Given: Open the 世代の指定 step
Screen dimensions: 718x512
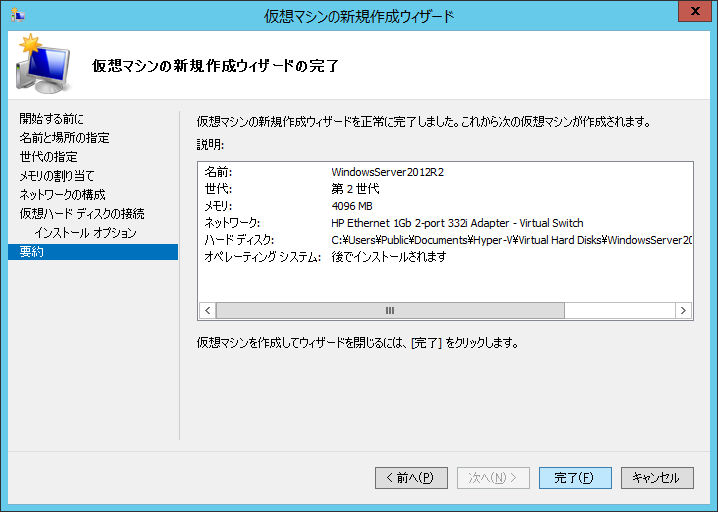Looking at the screenshot, I should (x=49, y=157).
